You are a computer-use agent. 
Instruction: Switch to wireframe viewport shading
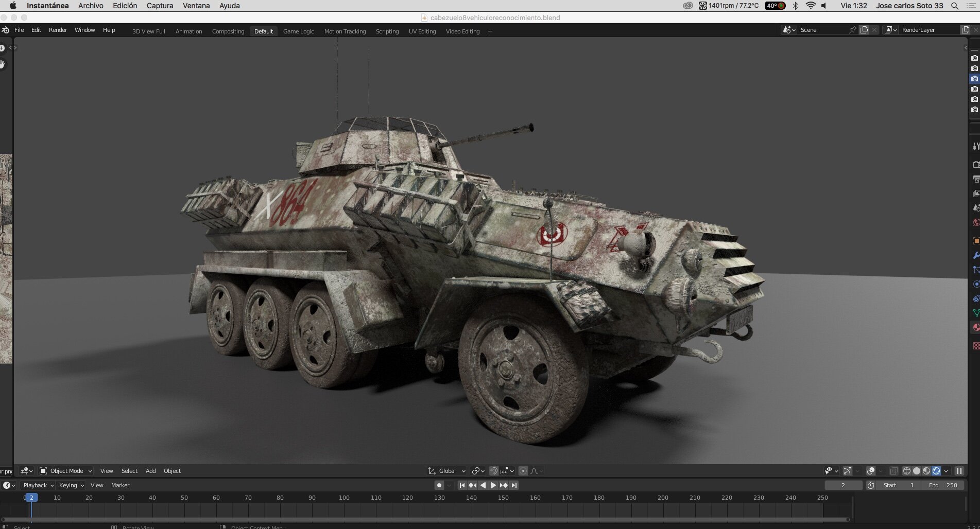tap(907, 471)
